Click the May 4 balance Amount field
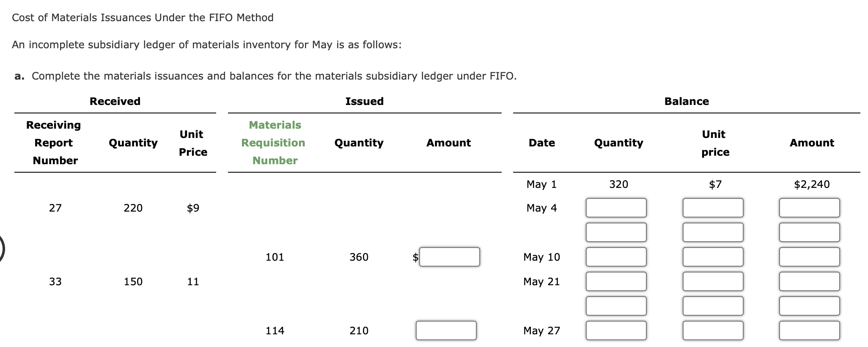The width and height of the screenshot is (868, 347). (x=809, y=208)
